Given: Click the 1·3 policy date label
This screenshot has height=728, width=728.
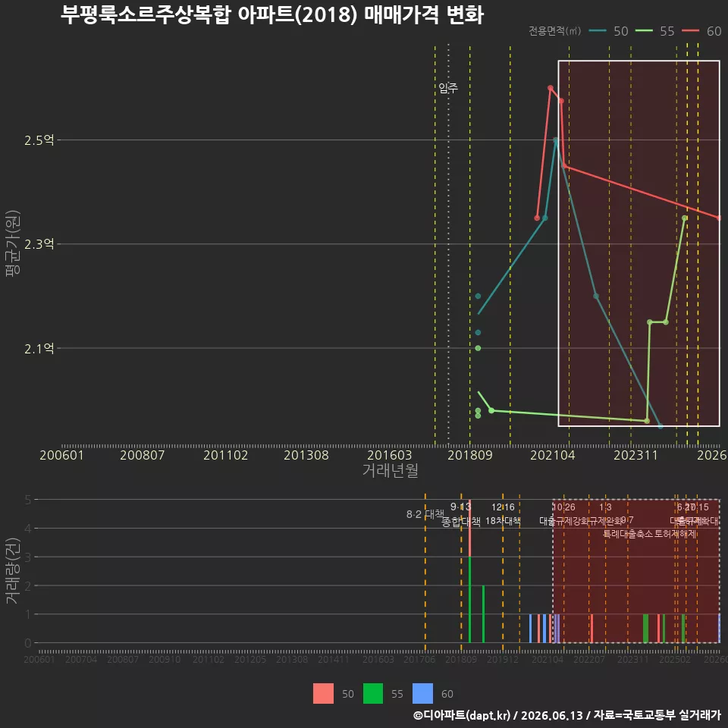Looking at the screenshot, I should click(605, 507).
